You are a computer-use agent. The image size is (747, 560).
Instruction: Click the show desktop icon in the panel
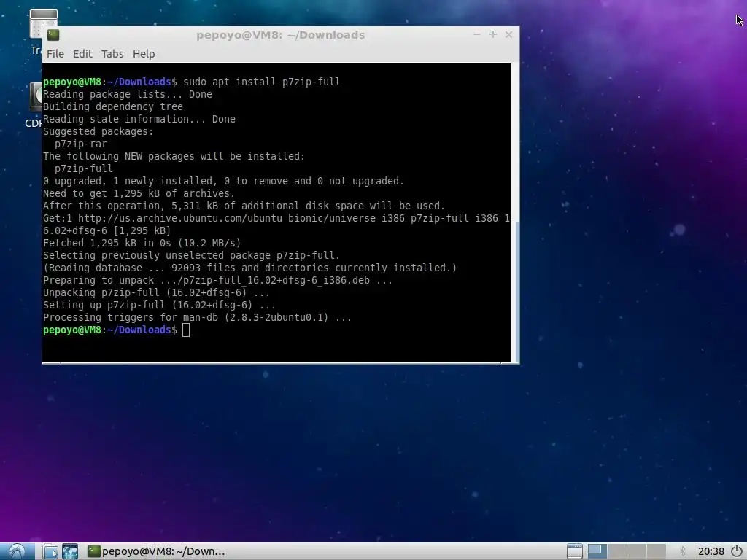coord(575,551)
